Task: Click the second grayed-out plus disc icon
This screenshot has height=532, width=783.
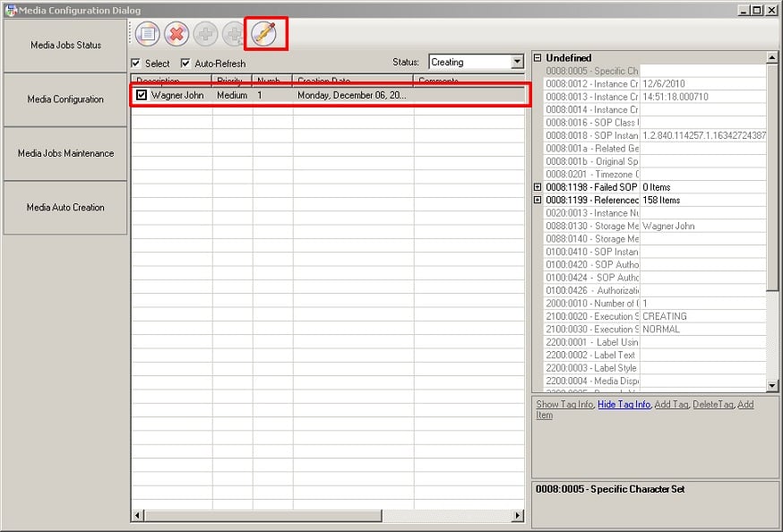Action: point(234,34)
